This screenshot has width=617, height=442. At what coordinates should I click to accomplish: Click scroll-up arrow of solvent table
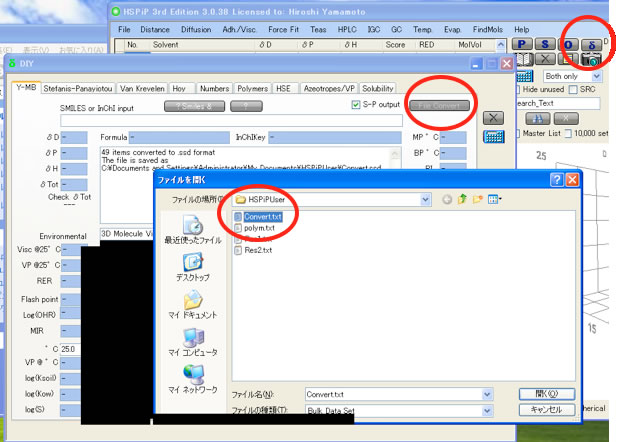pos(501,45)
